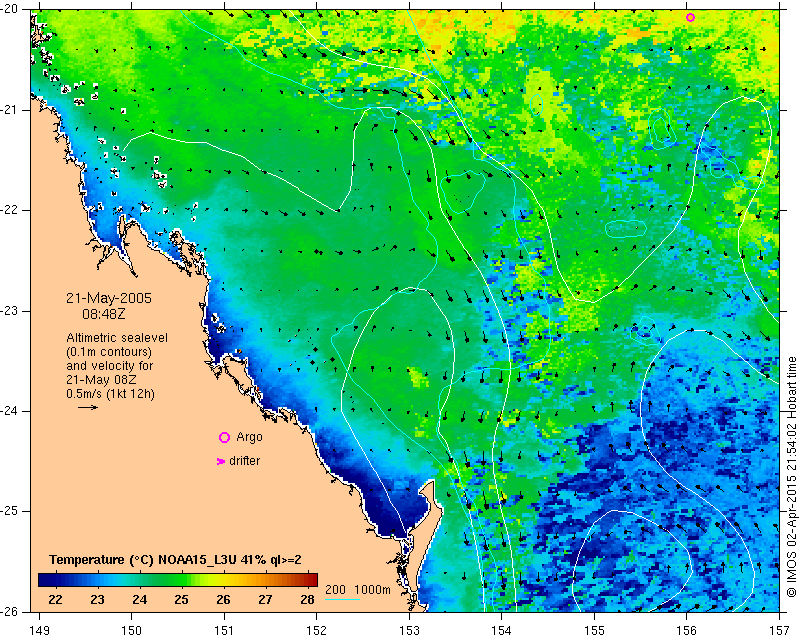This screenshot has width=800, height=640.
Task: Click the '23' colorbar tick label
Action: pos(97,600)
